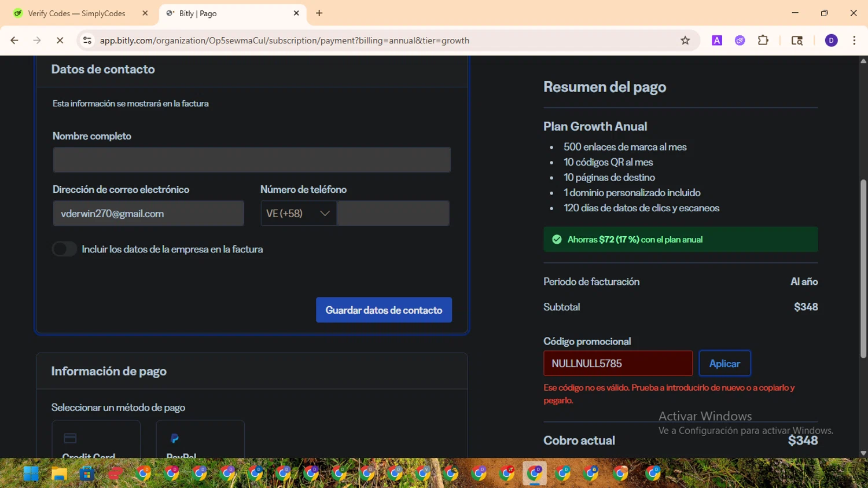Click the address bar URL

pyautogui.click(x=284, y=41)
